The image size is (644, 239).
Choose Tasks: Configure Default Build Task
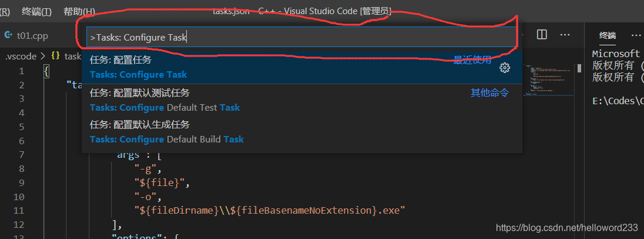click(302, 132)
